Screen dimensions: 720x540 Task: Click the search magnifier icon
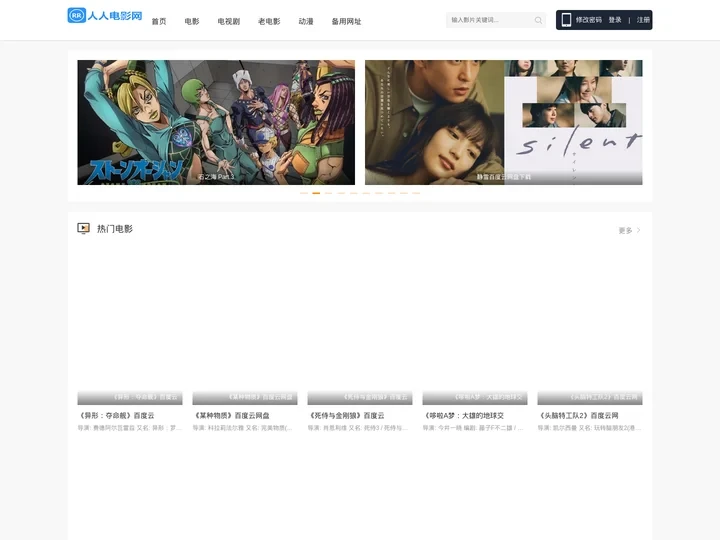(x=538, y=20)
